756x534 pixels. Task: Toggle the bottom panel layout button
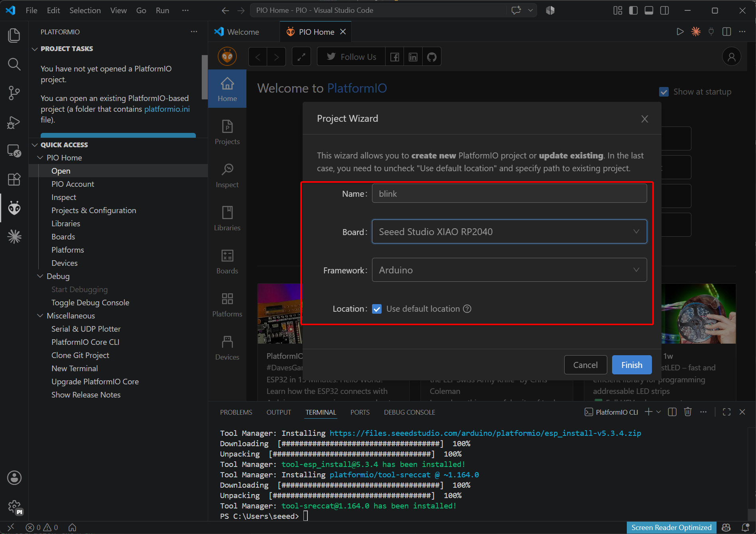649,10
